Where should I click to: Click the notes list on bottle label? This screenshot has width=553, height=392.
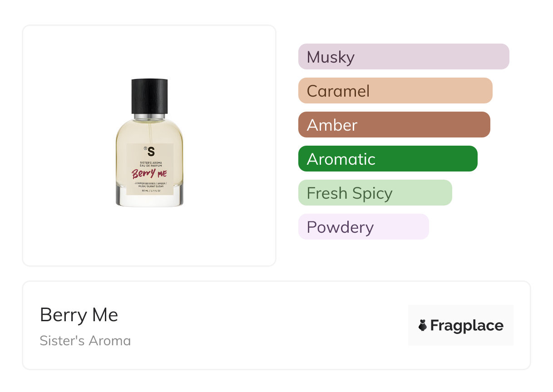(x=149, y=184)
